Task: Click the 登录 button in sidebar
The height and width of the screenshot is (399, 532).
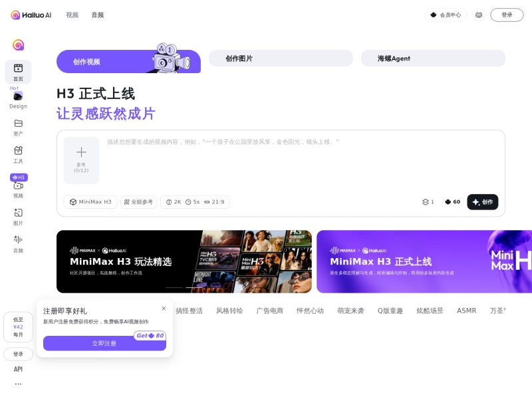Action: tap(19, 354)
